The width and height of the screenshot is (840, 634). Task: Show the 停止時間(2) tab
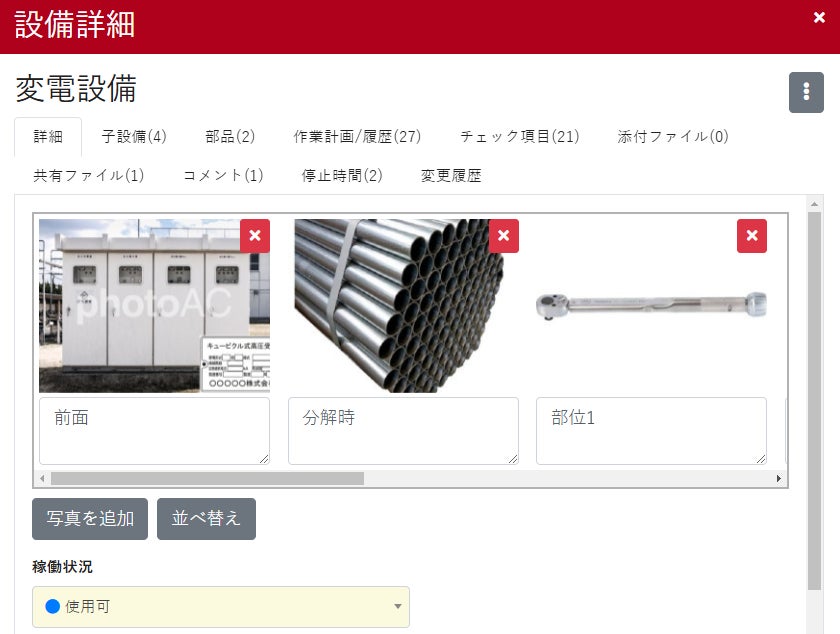pos(342,175)
